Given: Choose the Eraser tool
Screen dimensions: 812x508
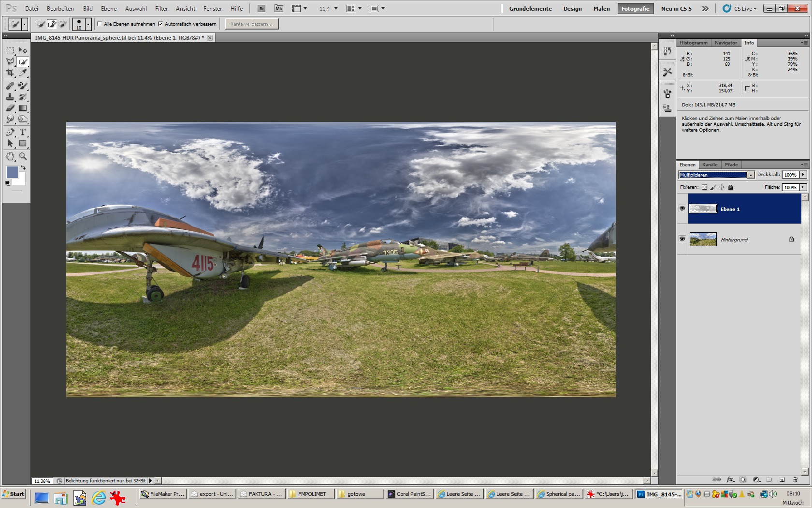Looking at the screenshot, I should pyautogui.click(x=10, y=108).
